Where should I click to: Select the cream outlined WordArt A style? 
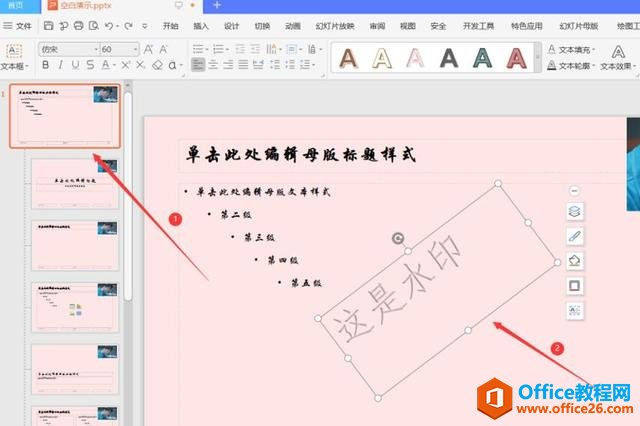coord(382,58)
